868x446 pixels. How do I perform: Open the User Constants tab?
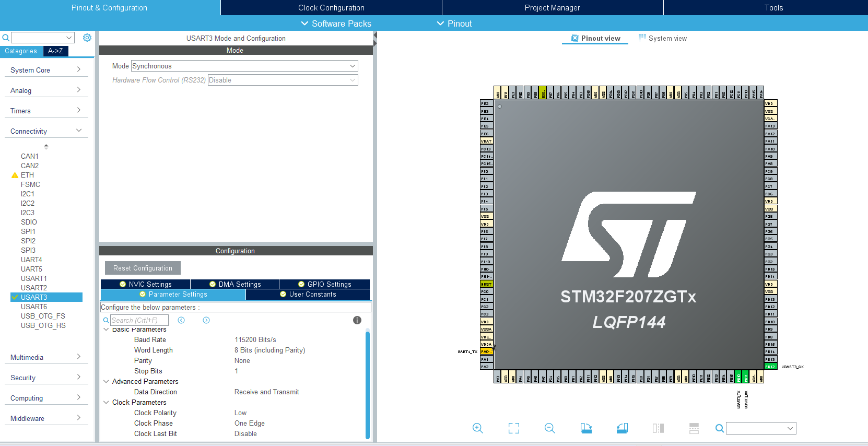coord(308,295)
